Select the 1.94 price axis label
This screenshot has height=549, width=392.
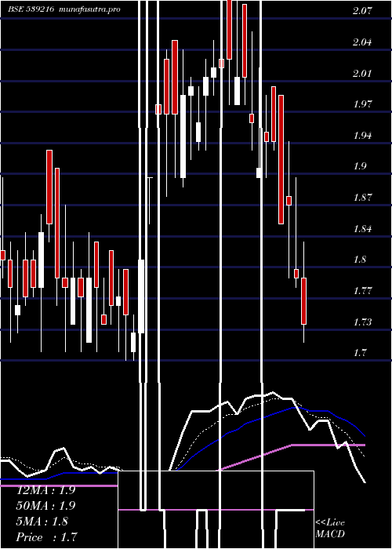pos(362,136)
